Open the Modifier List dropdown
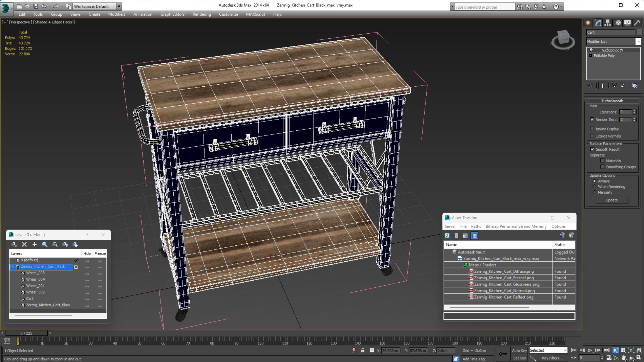The height and width of the screenshot is (362, 644). [639, 42]
